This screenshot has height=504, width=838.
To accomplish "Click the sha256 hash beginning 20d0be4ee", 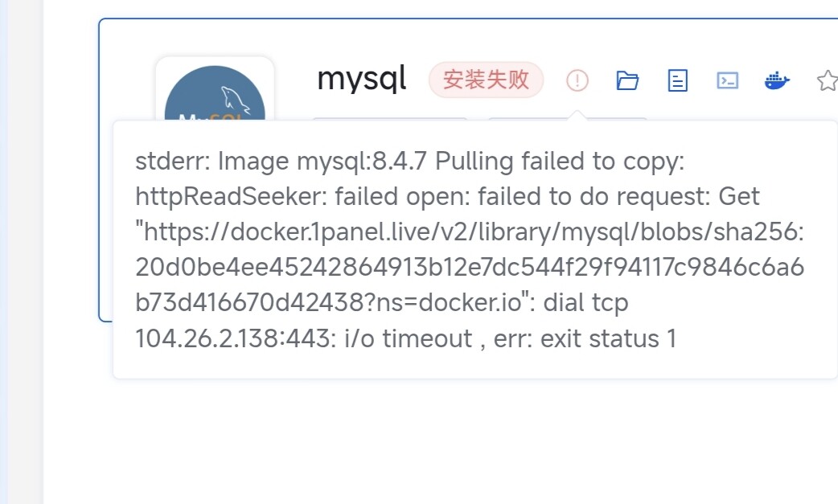I will (470, 267).
